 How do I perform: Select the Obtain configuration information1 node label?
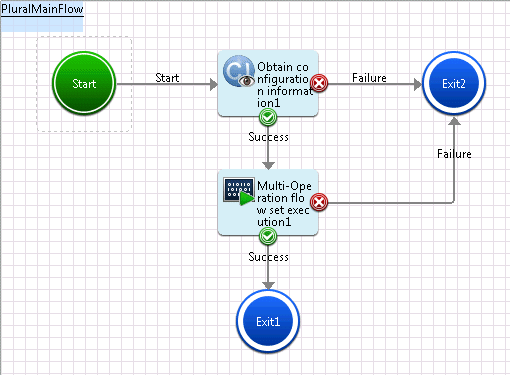point(285,85)
